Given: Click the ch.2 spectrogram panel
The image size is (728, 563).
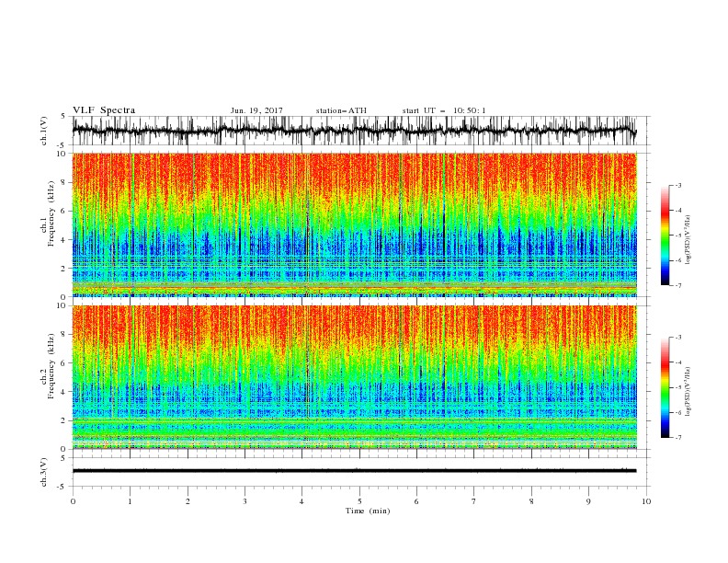Looking at the screenshot, I should pyautogui.click(x=355, y=377).
